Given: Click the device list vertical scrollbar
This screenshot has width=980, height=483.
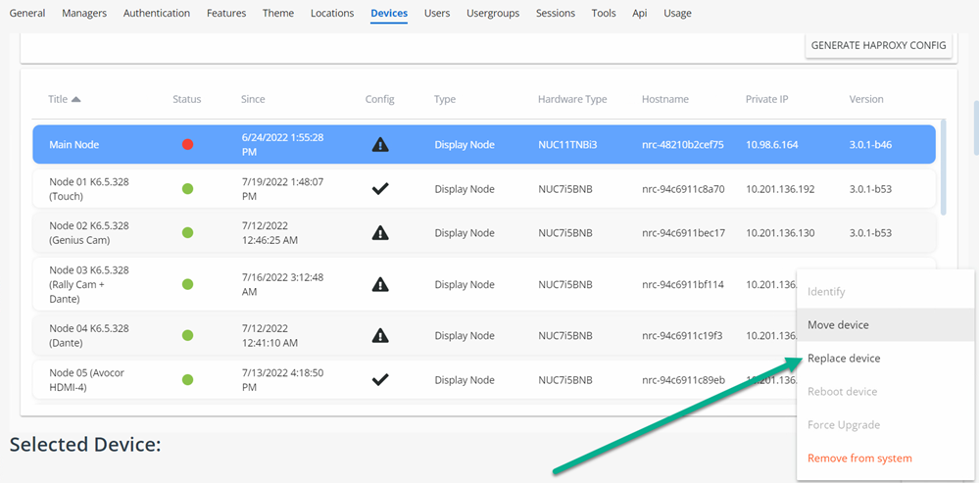Looking at the screenshot, I should click(943, 167).
